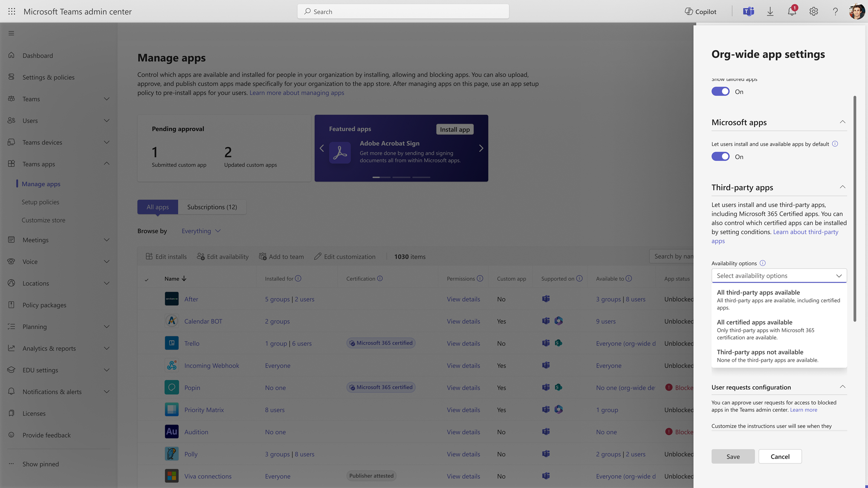Viewport: 868px width, 488px height.
Task: Open the settings gear icon
Action: (x=813, y=11)
